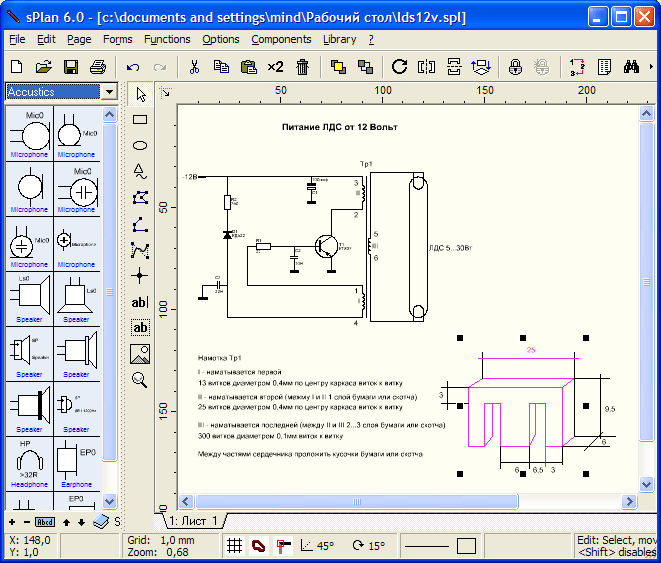Open the Edit menu
This screenshot has width=661, height=563.
[46, 39]
